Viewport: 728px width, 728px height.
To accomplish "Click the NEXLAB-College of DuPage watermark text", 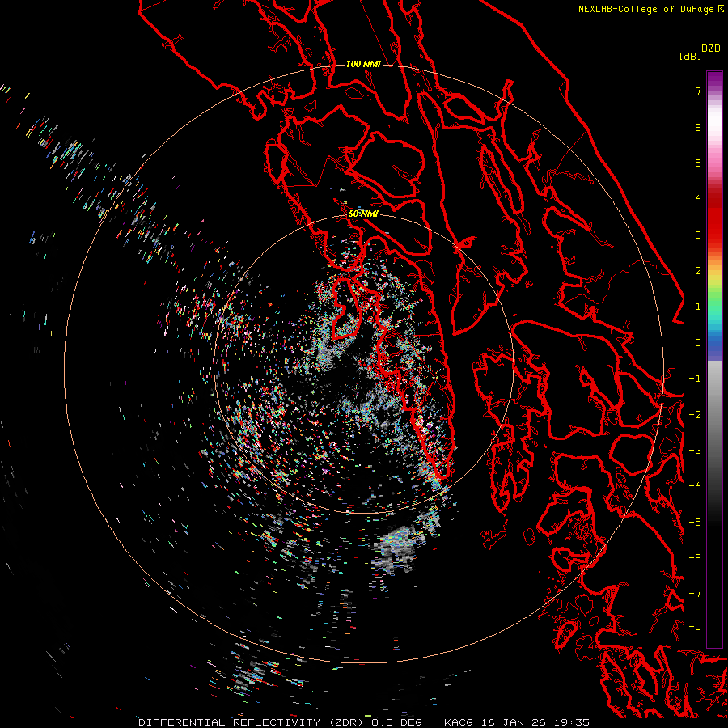I will click(x=651, y=9).
